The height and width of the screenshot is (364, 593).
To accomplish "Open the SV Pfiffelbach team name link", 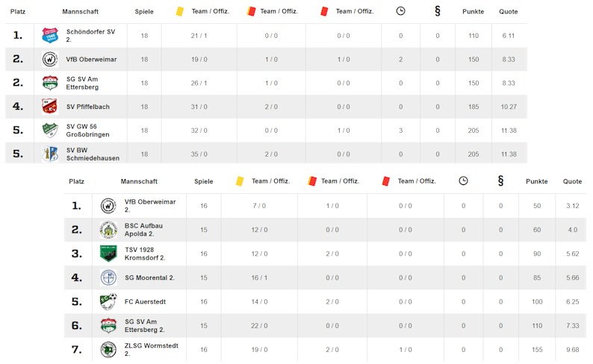I will (87, 107).
